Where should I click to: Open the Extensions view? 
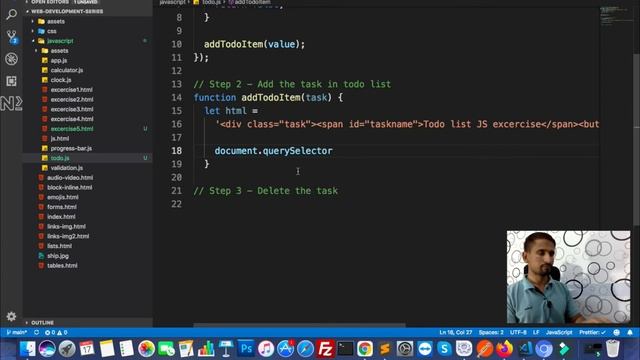point(11,81)
